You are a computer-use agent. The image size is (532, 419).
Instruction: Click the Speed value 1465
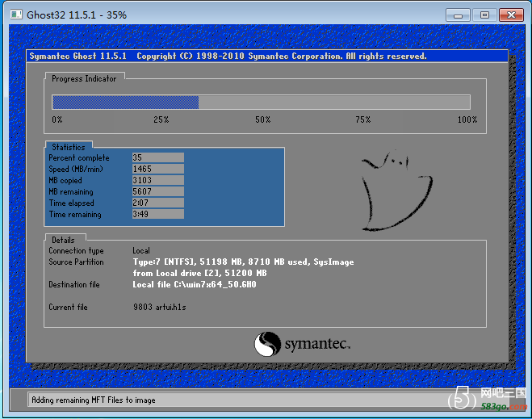coord(158,169)
